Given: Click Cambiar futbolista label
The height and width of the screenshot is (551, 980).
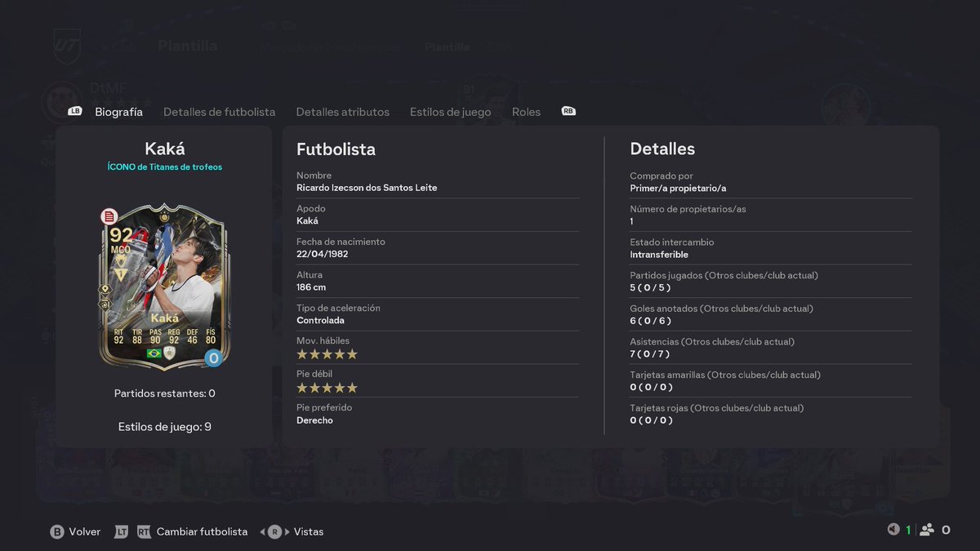Looking at the screenshot, I should 202,531.
